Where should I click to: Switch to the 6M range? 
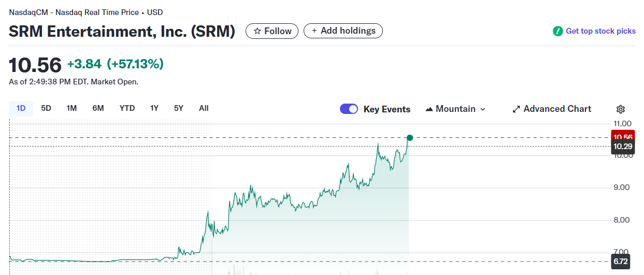click(98, 108)
